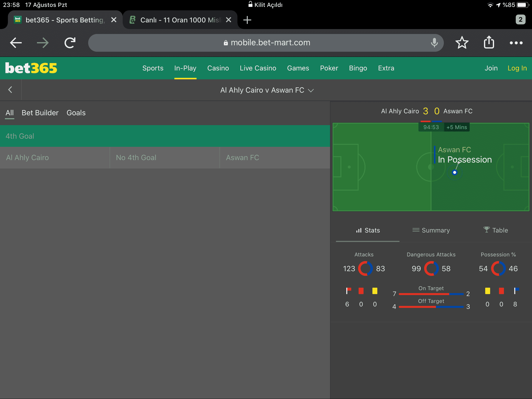Click the ball position marker on pitch

pos(455,172)
